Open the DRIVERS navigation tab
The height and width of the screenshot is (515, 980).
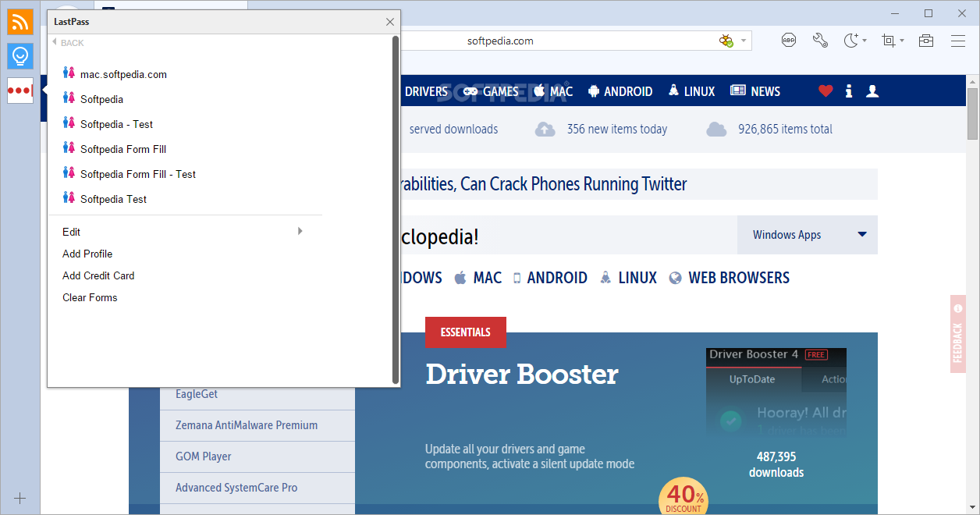[426, 91]
